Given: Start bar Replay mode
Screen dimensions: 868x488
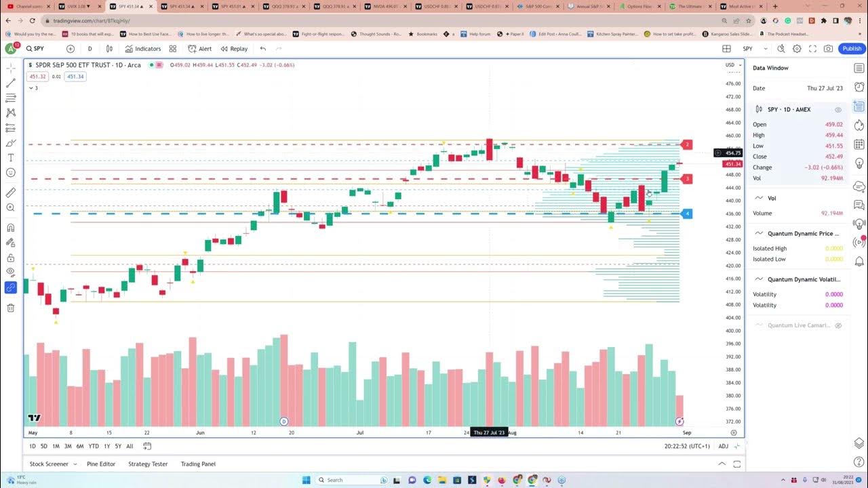Looking at the screenshot, I should (x=234, y=49).
